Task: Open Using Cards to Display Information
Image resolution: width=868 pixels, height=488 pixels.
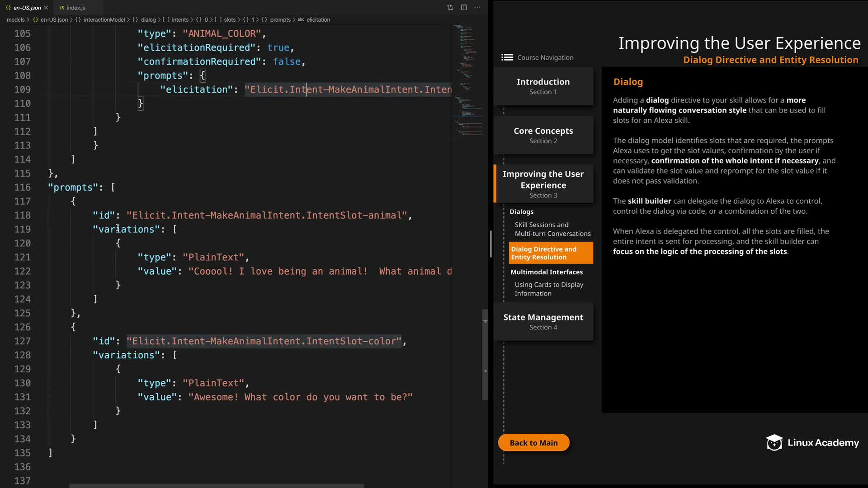Action: coord(548,289)
